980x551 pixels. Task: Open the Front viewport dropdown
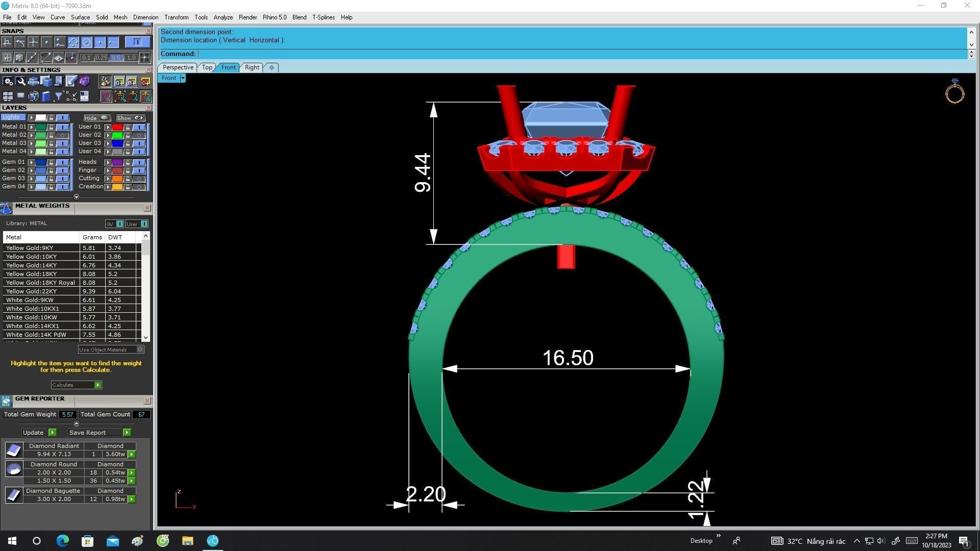pos(182,78)
